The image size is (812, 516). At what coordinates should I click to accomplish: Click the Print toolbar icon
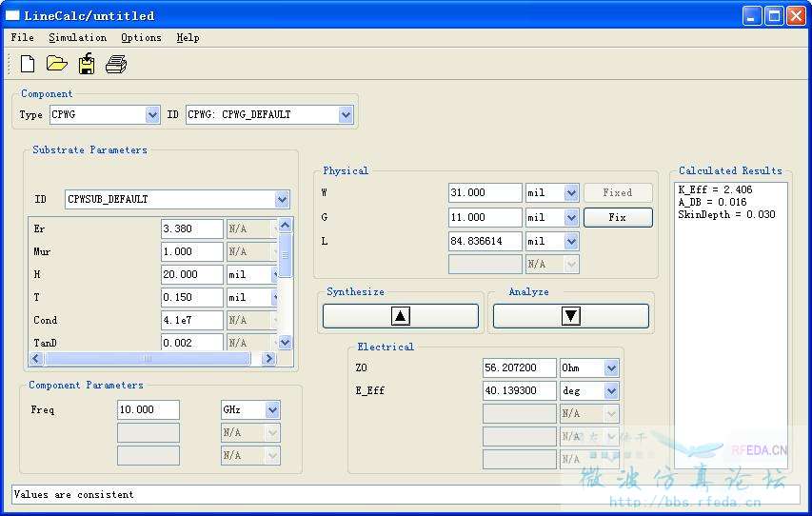click(x=116, y=64)
